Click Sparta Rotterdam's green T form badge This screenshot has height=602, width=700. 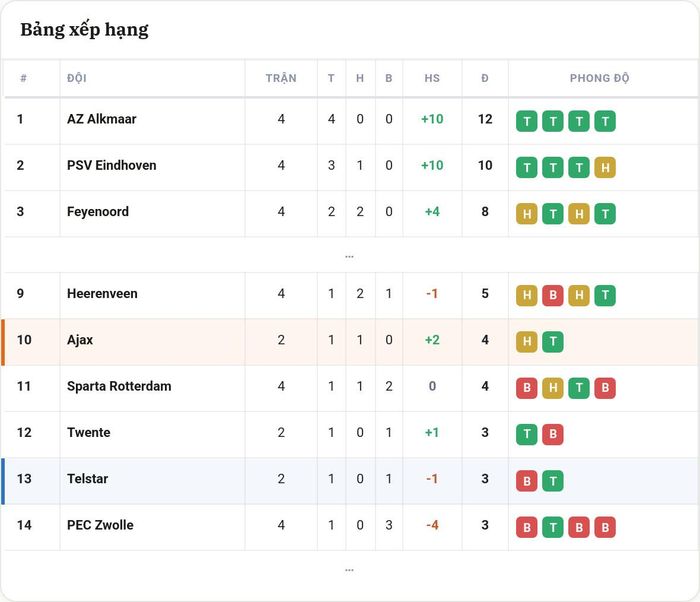click(x=579, y=388)
